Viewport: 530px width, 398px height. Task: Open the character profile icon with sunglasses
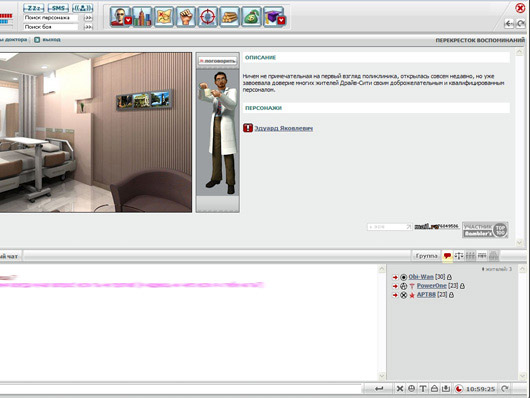[120, 16]
